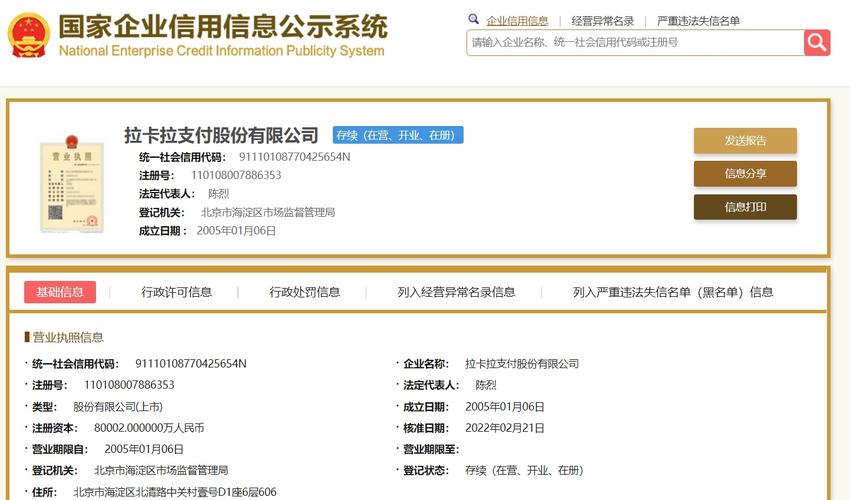Screen dimensions: 850x500
Task: Click 企业名称 value in license info section
Action: coord(522,364)
